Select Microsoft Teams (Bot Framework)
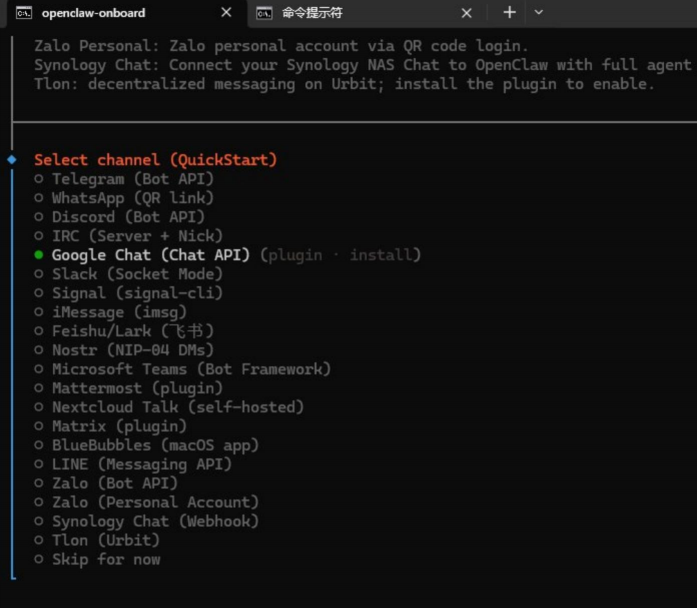Image resolution: width=697 pixels, height=608 pixels. pyautogui.click(x=190, y=369)
